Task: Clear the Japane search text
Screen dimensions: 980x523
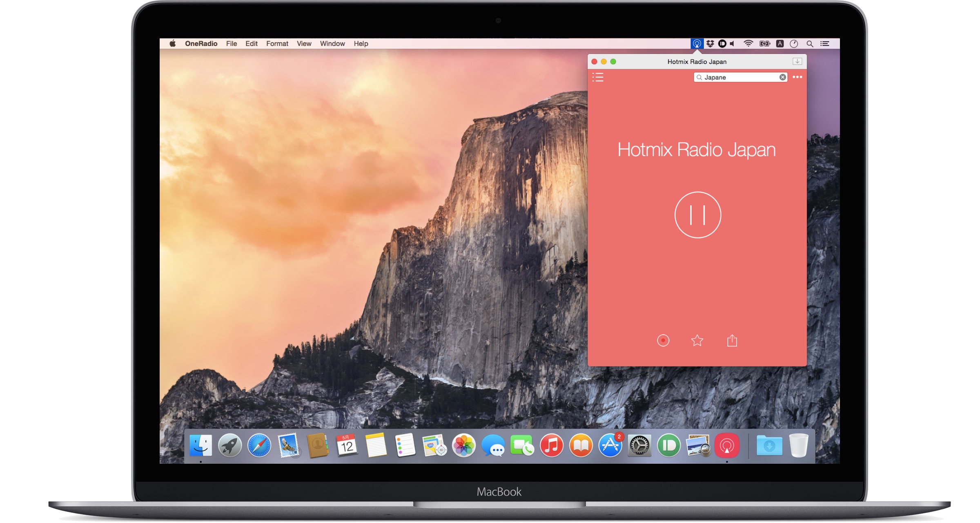Action: [782, 77]
